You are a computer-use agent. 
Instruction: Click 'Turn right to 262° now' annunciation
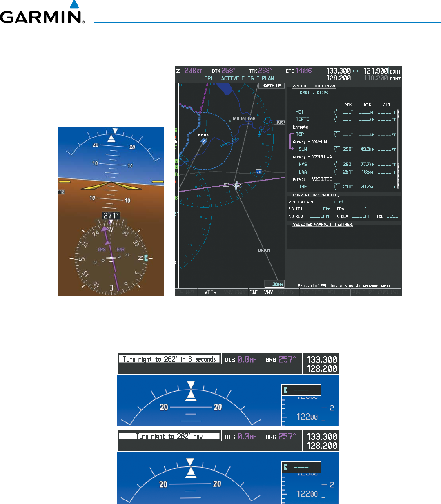point(169,436)
